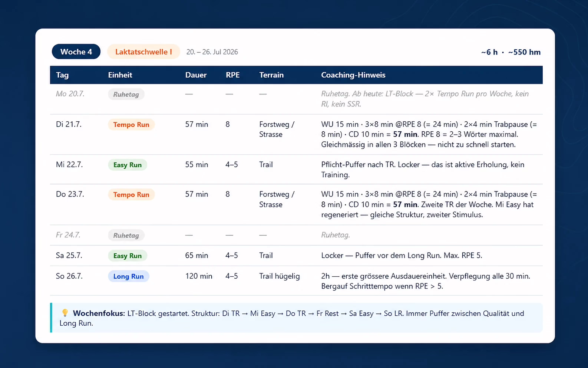
Task: Click the Tag column header
Action: click(62, 75)
